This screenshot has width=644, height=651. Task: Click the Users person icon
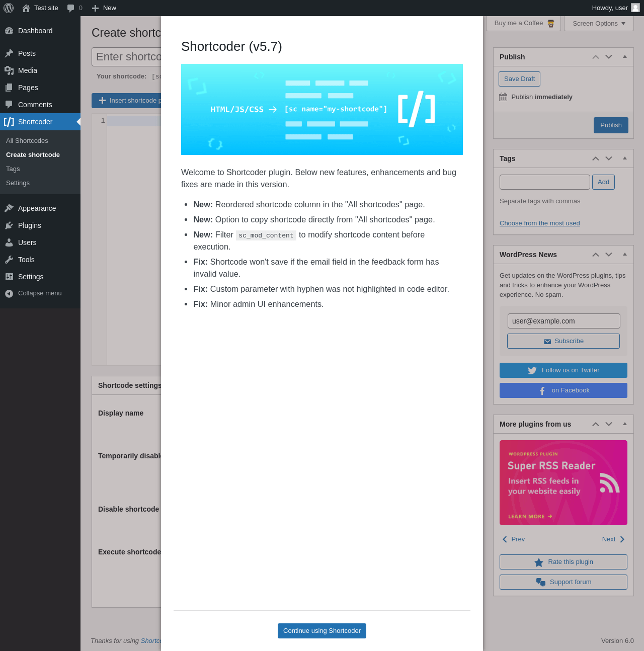pos(9,242)
